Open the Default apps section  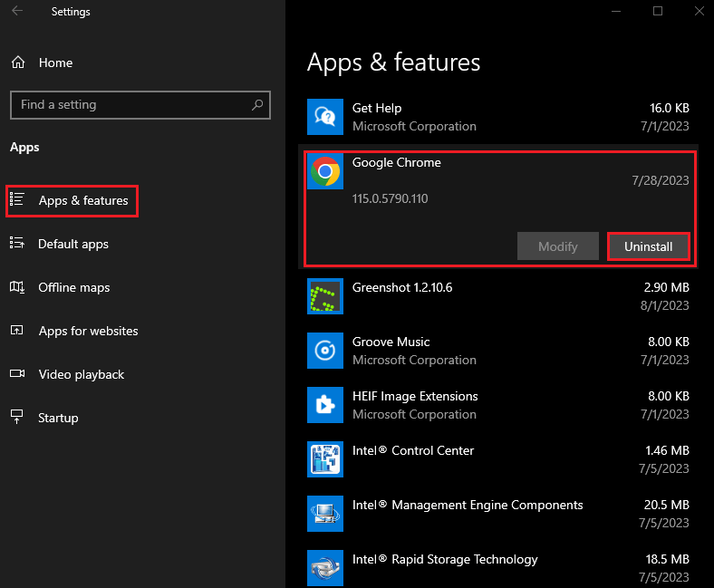pos(73,244)
